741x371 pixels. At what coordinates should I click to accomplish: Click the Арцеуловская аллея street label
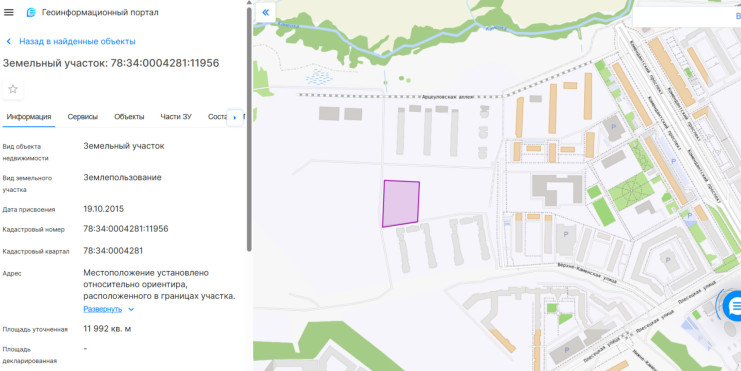448,96
